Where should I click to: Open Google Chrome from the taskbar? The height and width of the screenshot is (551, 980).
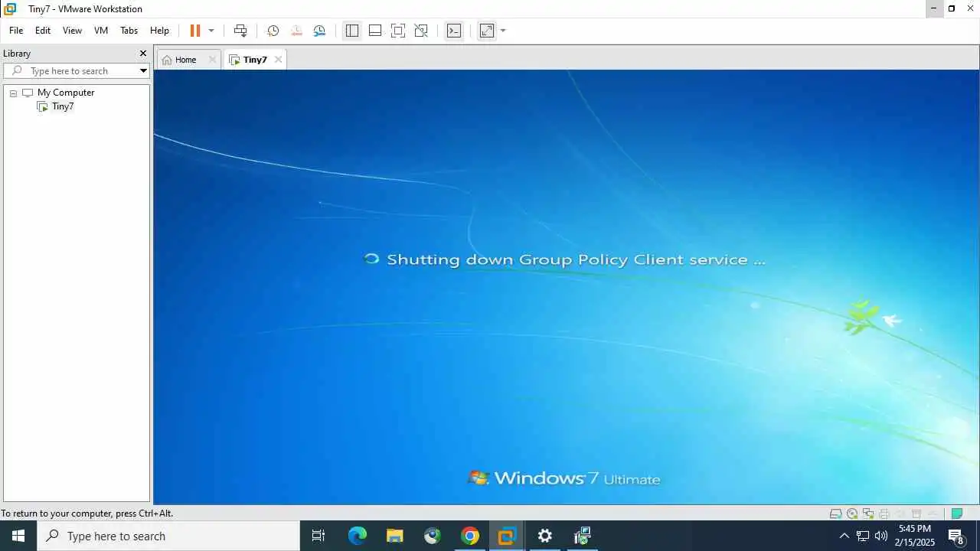[470, 536]
